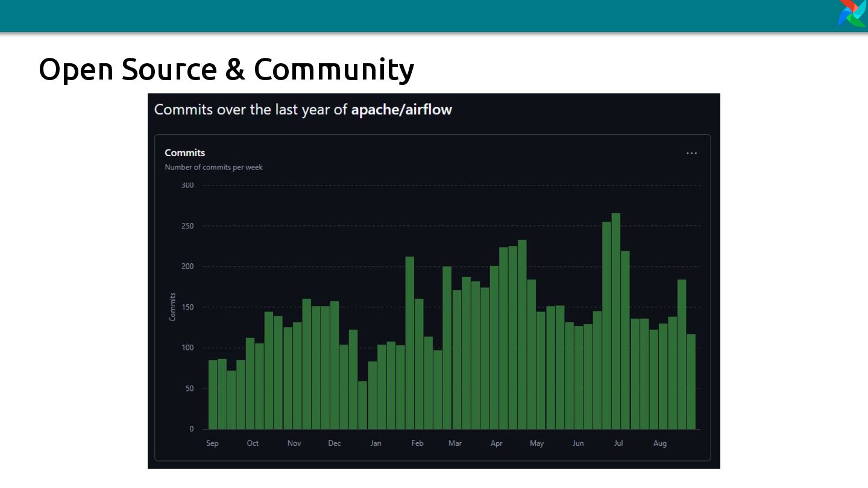Select the tallest bar in the chart

tap(616, 321)
